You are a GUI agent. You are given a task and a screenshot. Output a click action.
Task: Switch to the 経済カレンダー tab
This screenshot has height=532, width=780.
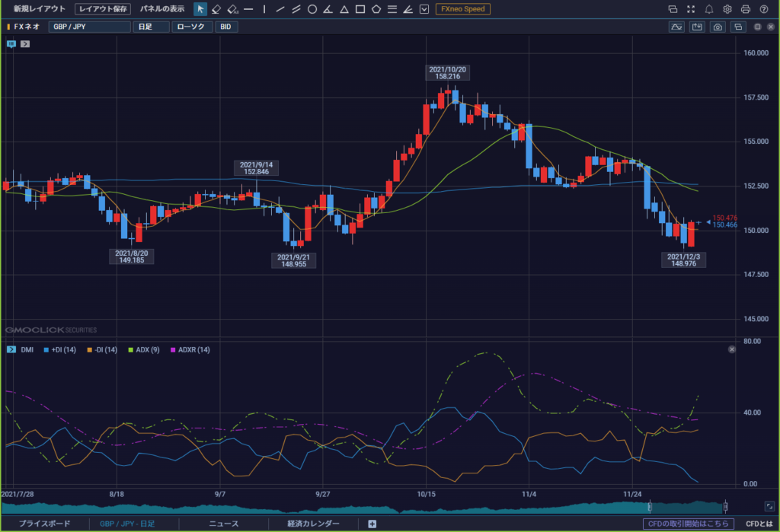(313, 524)
